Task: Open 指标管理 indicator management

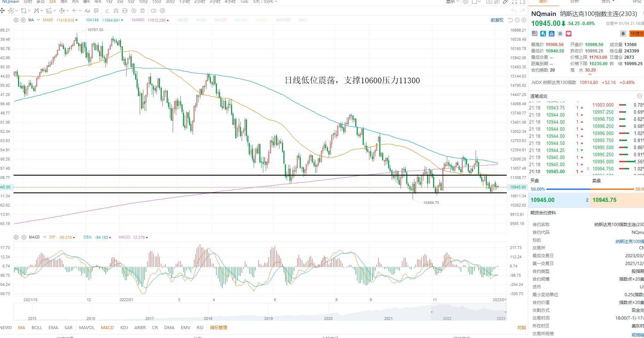Action: pos(218,328)
